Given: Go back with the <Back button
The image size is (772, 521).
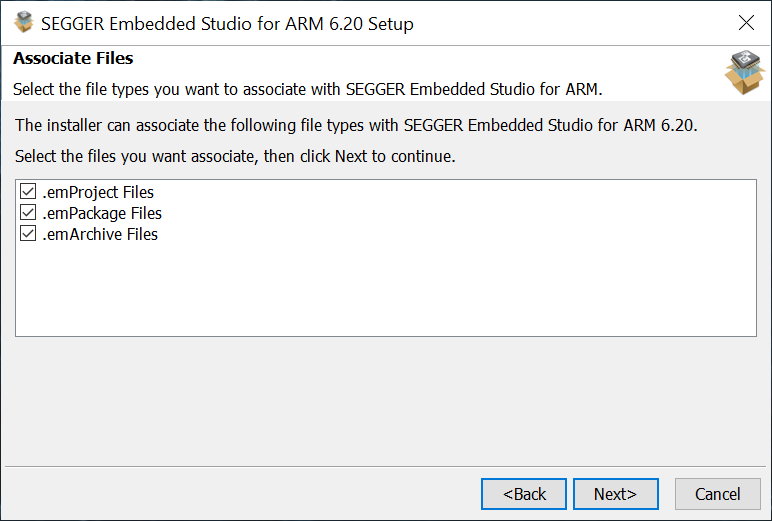Looking at the screenshot, I should (524, 494).
